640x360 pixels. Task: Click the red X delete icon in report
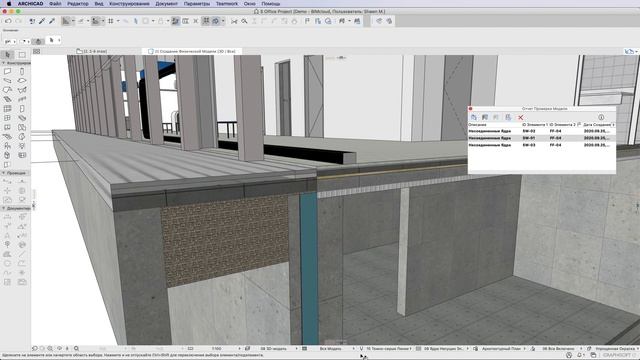520,118
